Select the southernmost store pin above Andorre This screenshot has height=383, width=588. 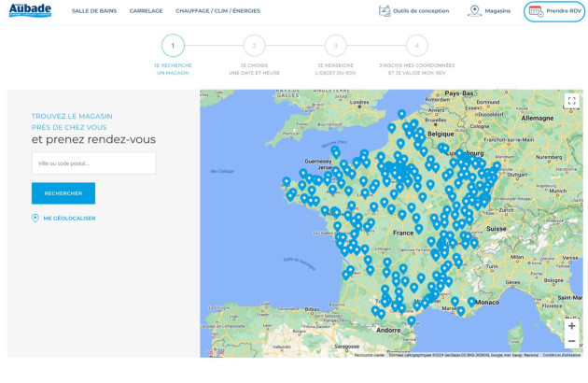(412, 320)
